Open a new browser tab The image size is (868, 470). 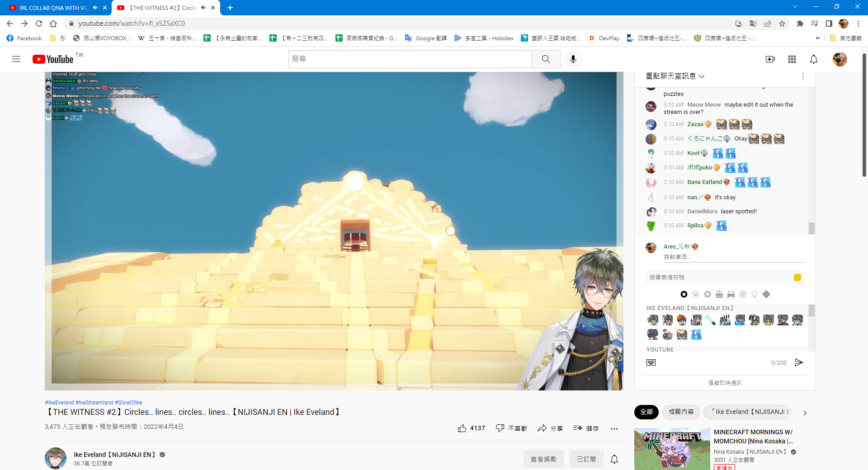[230, 8]
